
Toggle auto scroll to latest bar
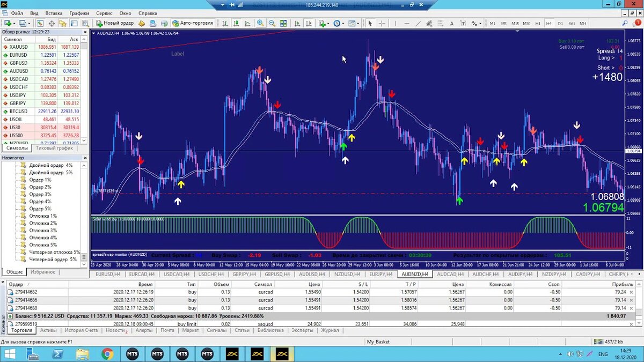(297, 23)
